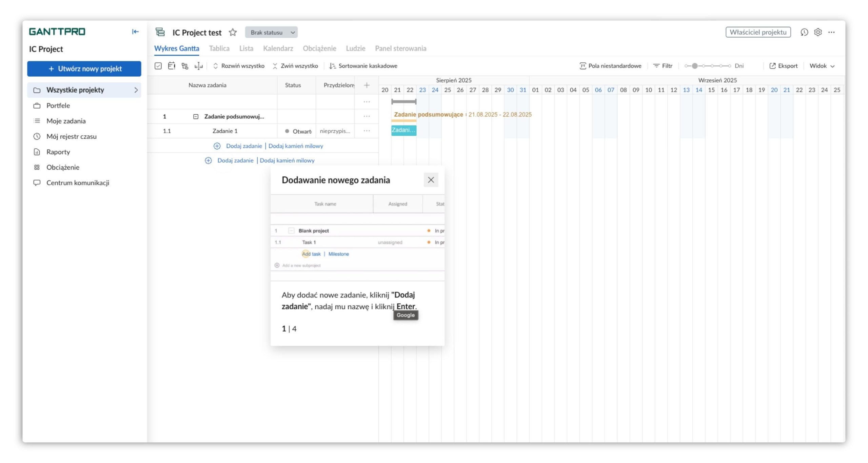The image size is (868, 463).
Task: Collapse the Zadanie podsumowujące summary task
Action: tap(196, 117)
